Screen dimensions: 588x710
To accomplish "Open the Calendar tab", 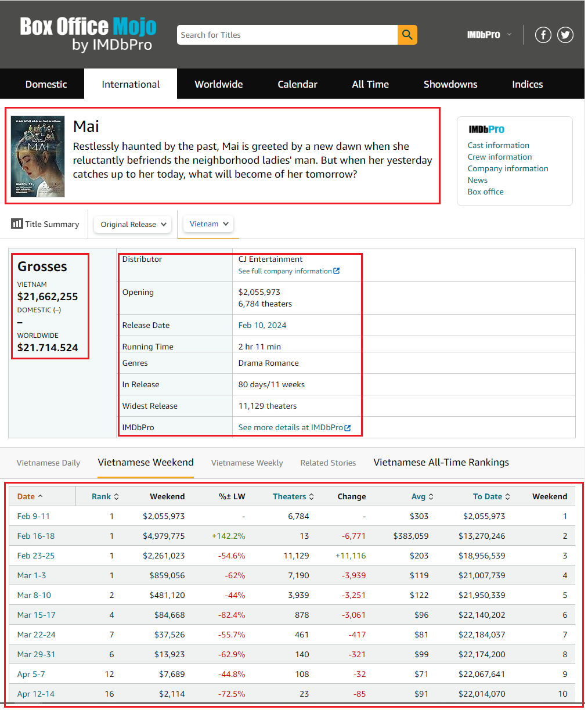I will (x=297, y=84).
